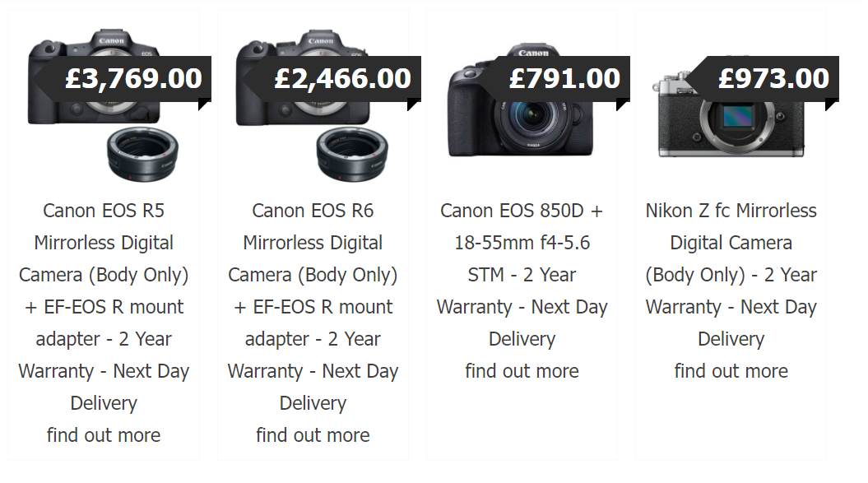Select the £791.00 price label
The width and height of the screenshot is (868, 483).
click(x=564, y=79)
